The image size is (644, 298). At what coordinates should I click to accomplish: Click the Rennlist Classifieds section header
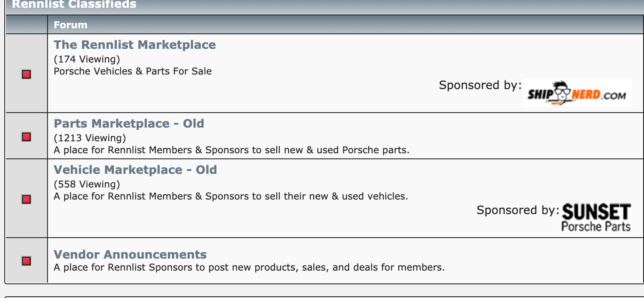coord(74,5)
